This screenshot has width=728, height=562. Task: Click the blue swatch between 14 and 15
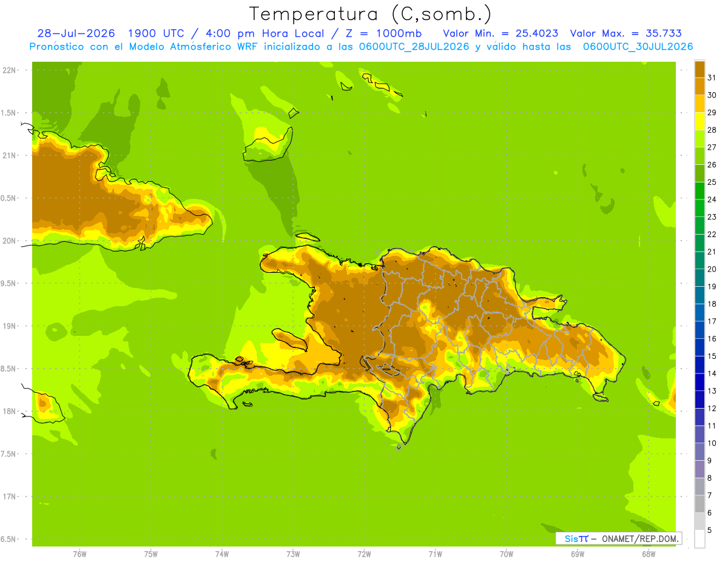(699, 365)
